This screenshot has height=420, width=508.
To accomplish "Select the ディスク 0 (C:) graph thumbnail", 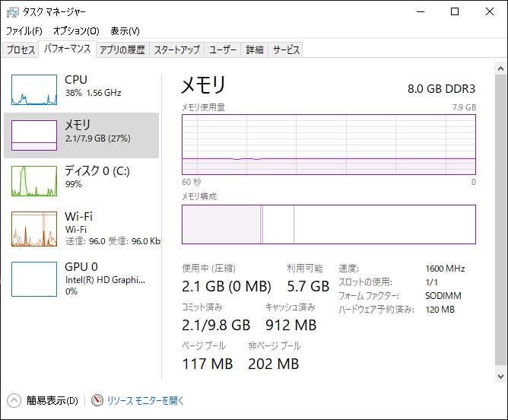I will click(x=34, y=181).
